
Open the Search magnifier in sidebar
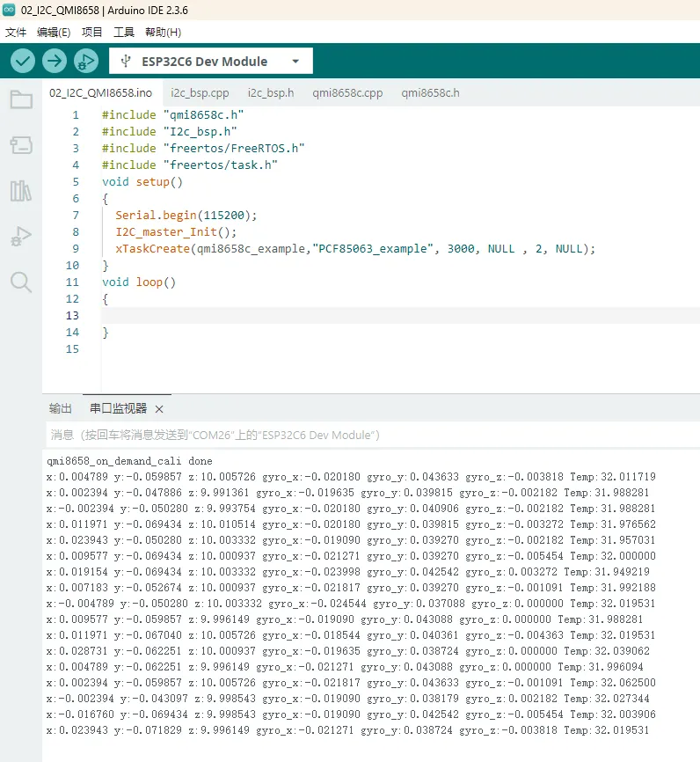[x=21, y=282]
